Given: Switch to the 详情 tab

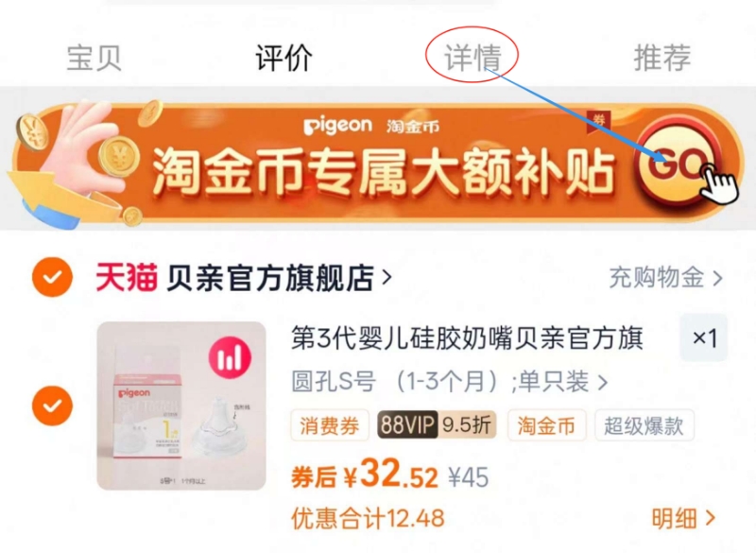Looking at the screenshot, I should point(472,59).
